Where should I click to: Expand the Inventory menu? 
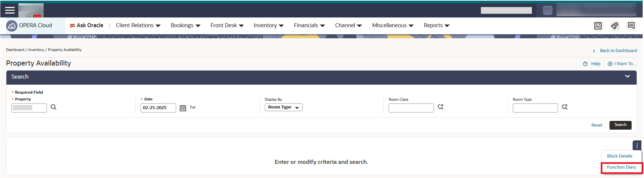(268, 26)
